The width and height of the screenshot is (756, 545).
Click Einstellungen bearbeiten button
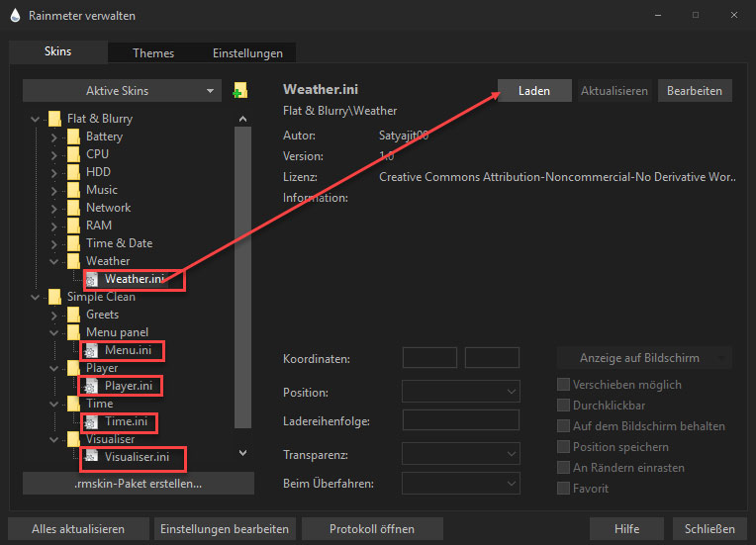[225, 528]
